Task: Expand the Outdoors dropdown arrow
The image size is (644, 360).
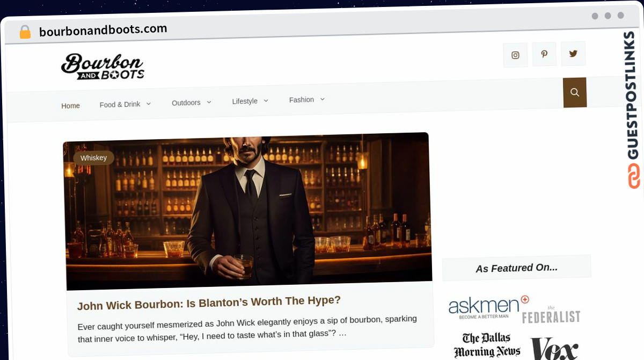Action: (x=209, y=102)
